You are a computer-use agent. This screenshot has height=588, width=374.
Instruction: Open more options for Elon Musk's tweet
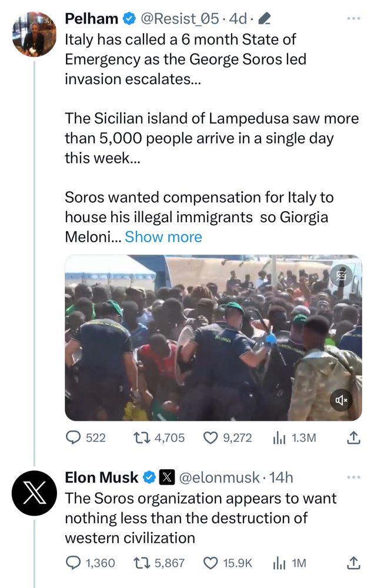pos(353,477)
